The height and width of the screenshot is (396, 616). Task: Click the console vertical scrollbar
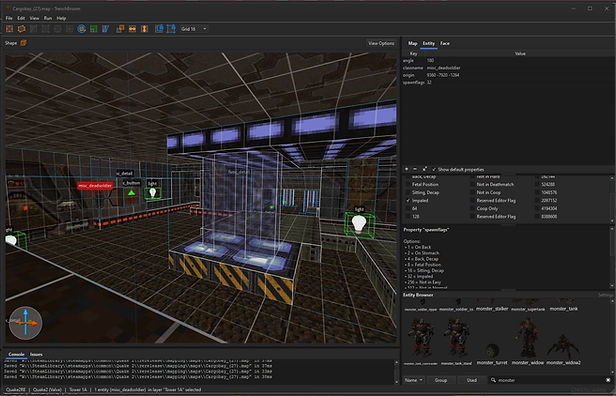[x=396, y=371]
